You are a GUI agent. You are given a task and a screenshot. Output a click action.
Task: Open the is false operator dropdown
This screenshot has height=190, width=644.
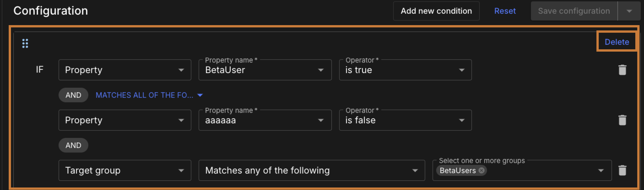462,120
